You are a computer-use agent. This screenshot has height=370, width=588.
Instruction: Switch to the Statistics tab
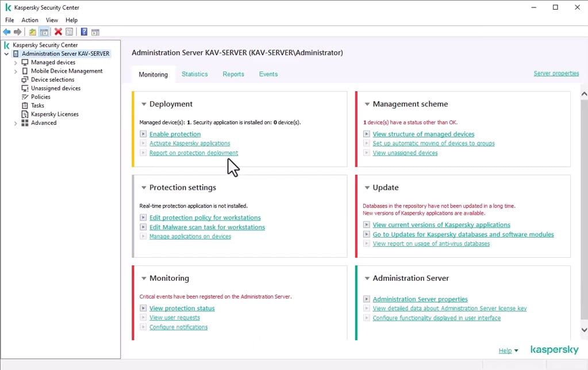tap(194, 74)
